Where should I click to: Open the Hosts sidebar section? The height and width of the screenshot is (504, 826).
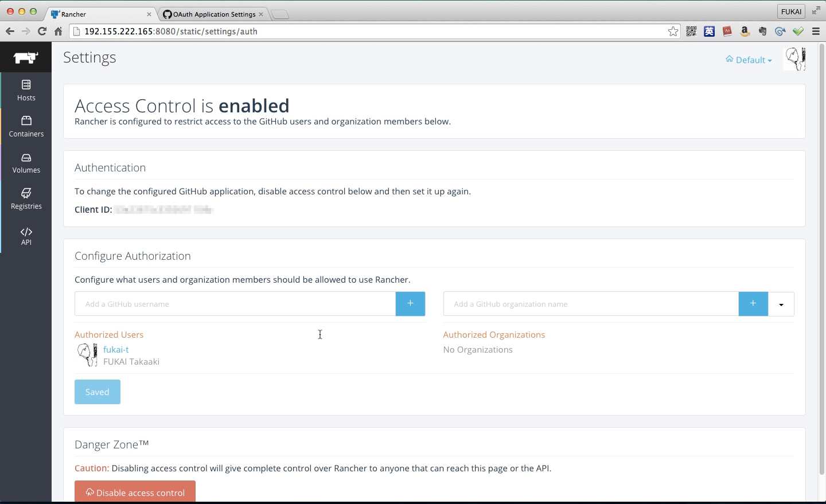pos(26,91)
